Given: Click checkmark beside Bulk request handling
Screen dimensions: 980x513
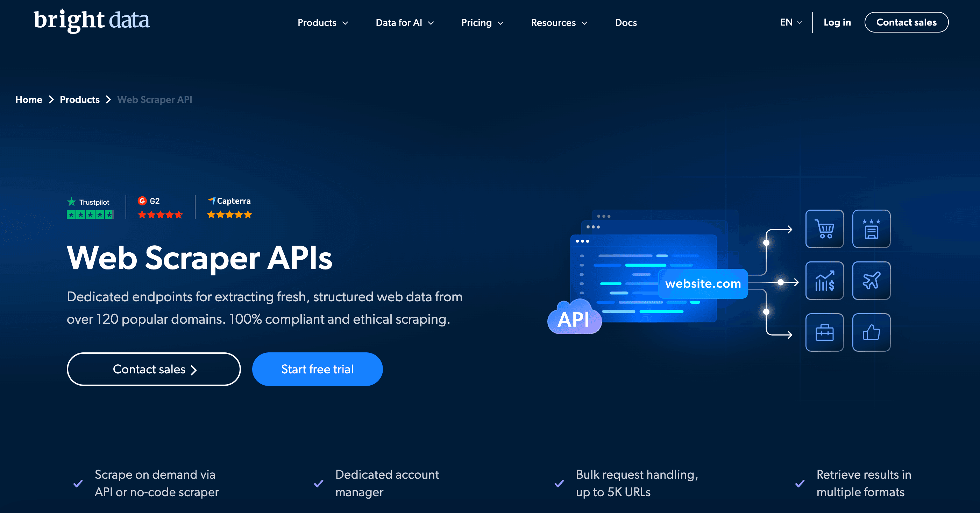Looking at the screenshot, I should tap(559, 483).
